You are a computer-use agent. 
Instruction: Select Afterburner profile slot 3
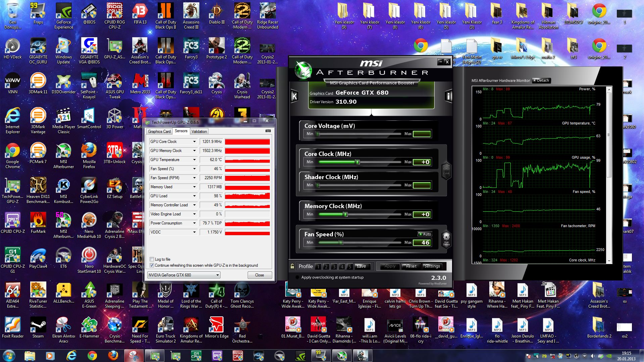(x=334, y=266)
